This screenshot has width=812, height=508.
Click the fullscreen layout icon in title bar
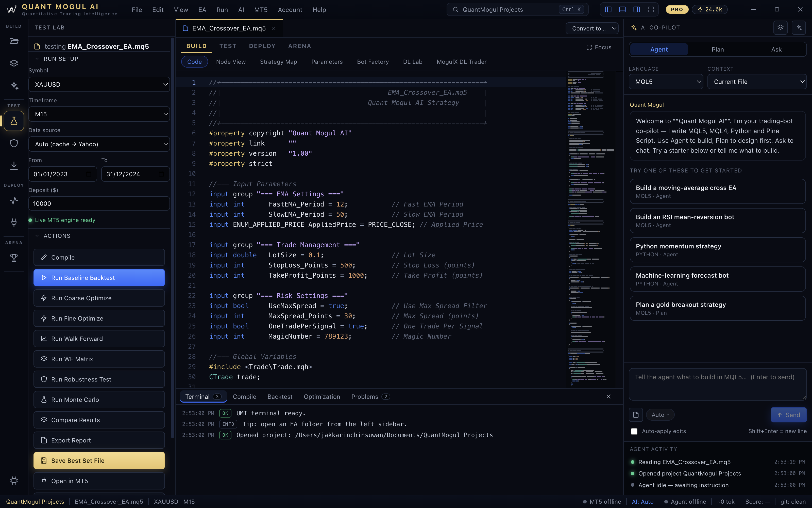pyautogui.click(x=651, y=9)
